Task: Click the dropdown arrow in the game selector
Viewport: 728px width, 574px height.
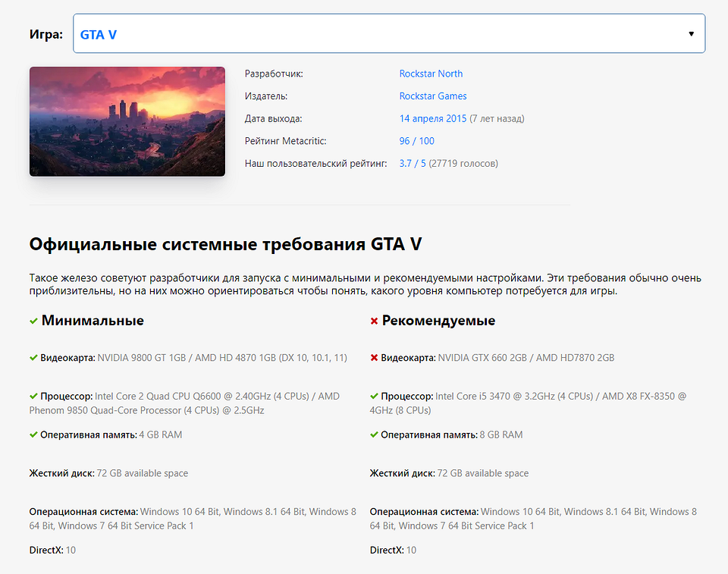Action: point(691,33)
